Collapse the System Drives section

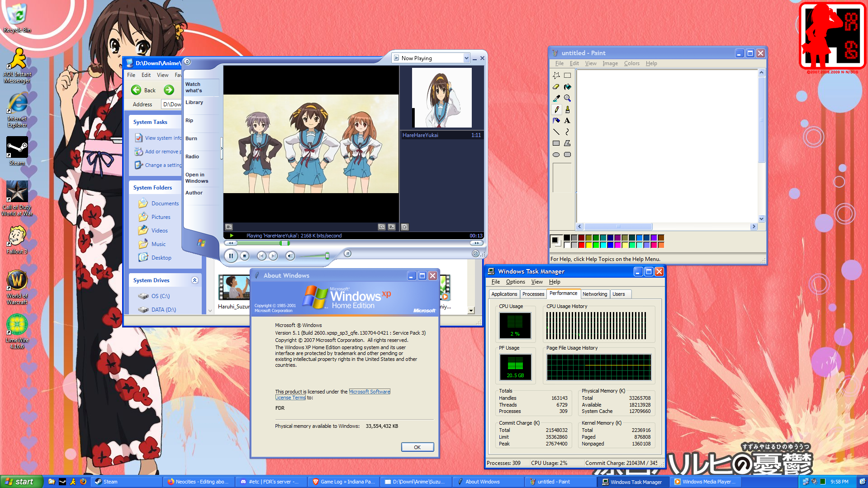coord(194,280)
